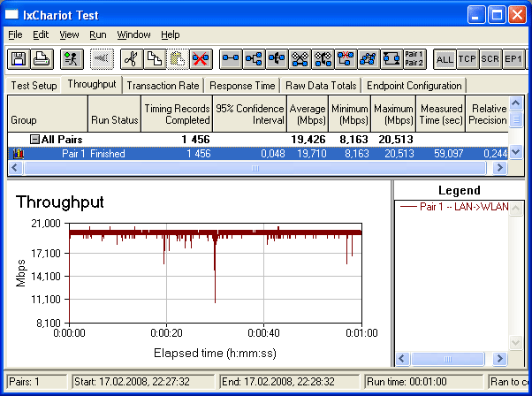532x396 pixels.
Task: Click the Minimum (Mbps) column header
Action: click(x=350, y=114)
